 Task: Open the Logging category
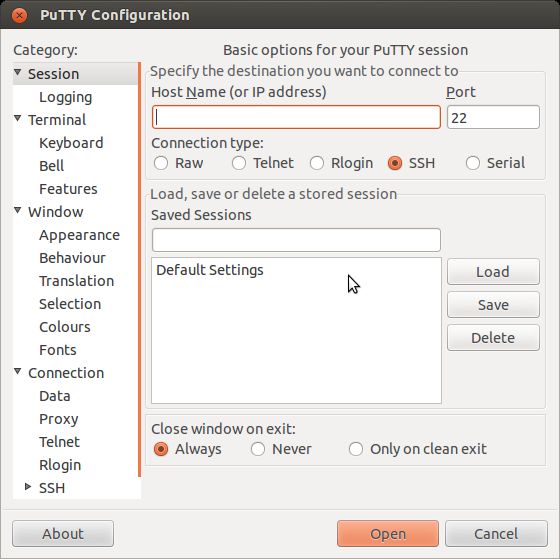tap(66, 98)
